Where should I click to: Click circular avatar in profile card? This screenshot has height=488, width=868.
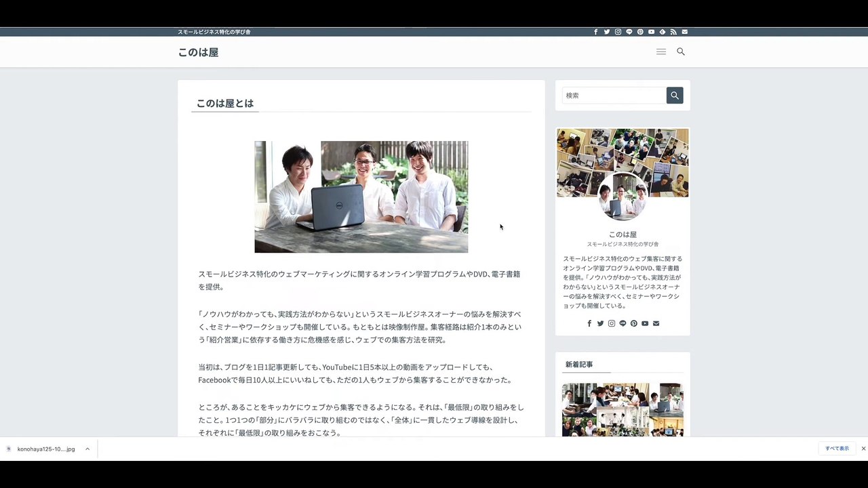point(623,197)
